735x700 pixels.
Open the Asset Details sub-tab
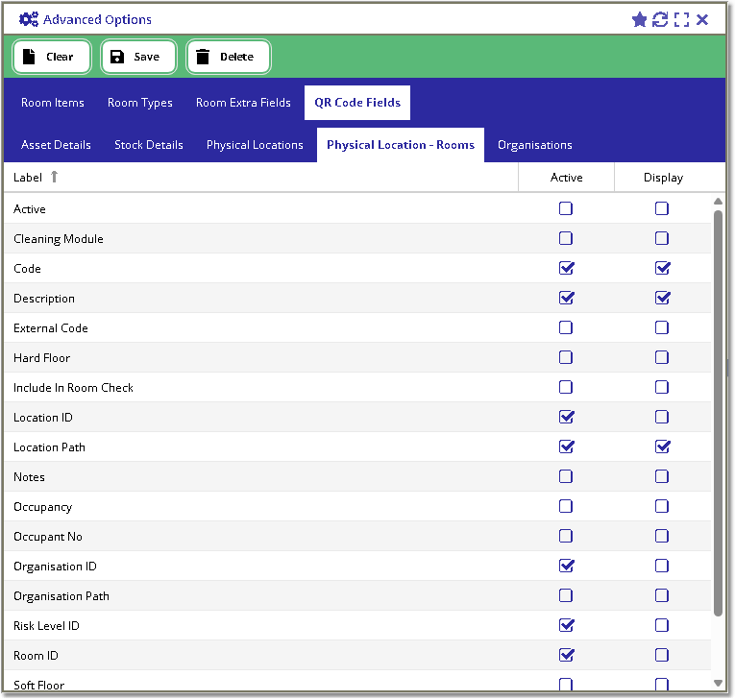pyautogui.click(x=56, y=145)
